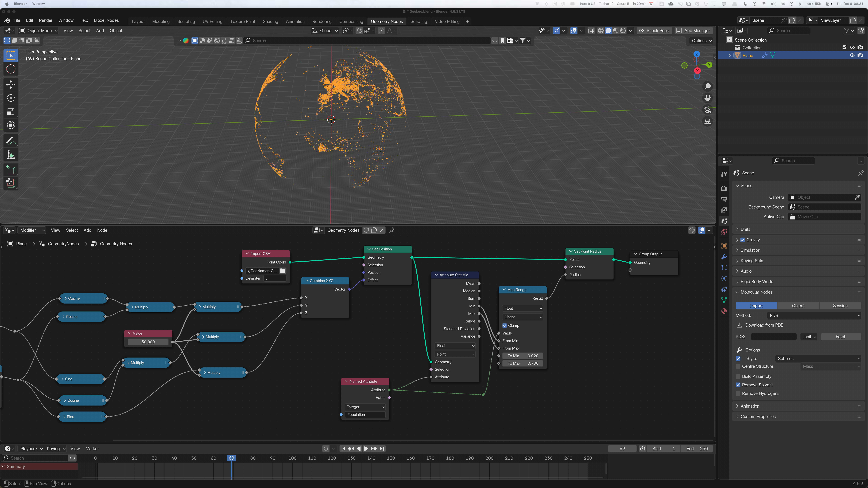The image size is (868, 488).
Task: Open the Linear interpolation dropdown in Map Range
Action: coord(523,317)
